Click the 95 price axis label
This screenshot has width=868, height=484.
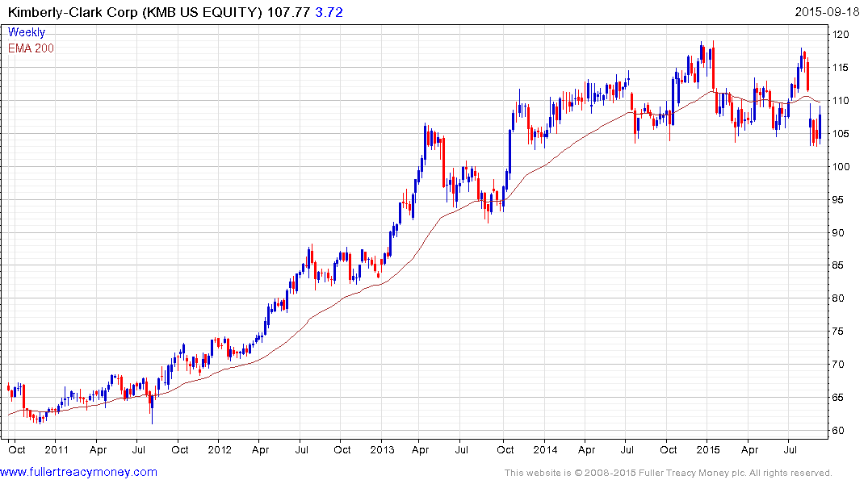click(838, 200)
